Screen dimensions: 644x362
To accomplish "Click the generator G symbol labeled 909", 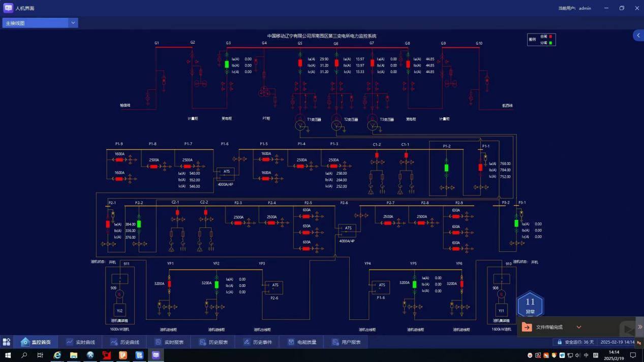I will (x=119, y=294).
